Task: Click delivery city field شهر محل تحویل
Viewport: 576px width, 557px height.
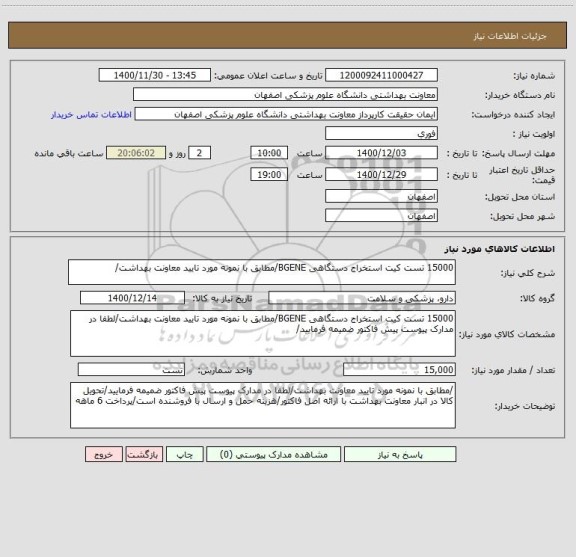Action: point(381,216)
